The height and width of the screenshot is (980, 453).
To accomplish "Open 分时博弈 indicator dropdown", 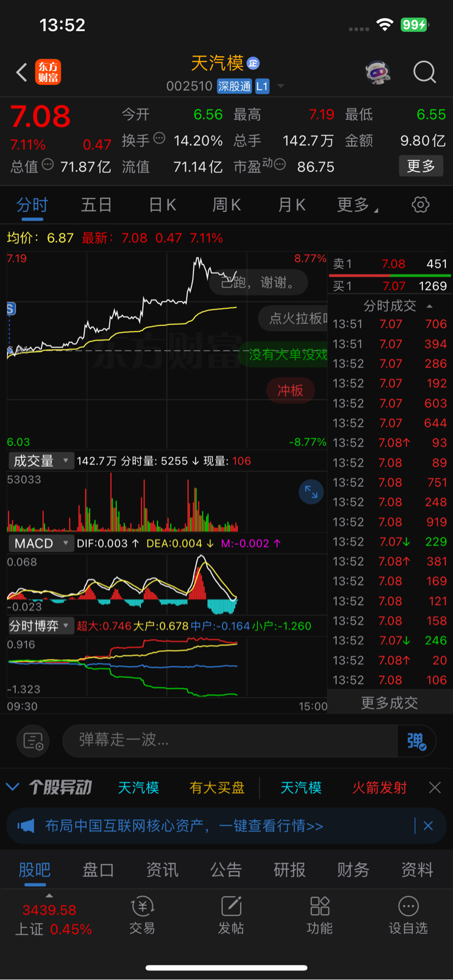I will point(40,626).
